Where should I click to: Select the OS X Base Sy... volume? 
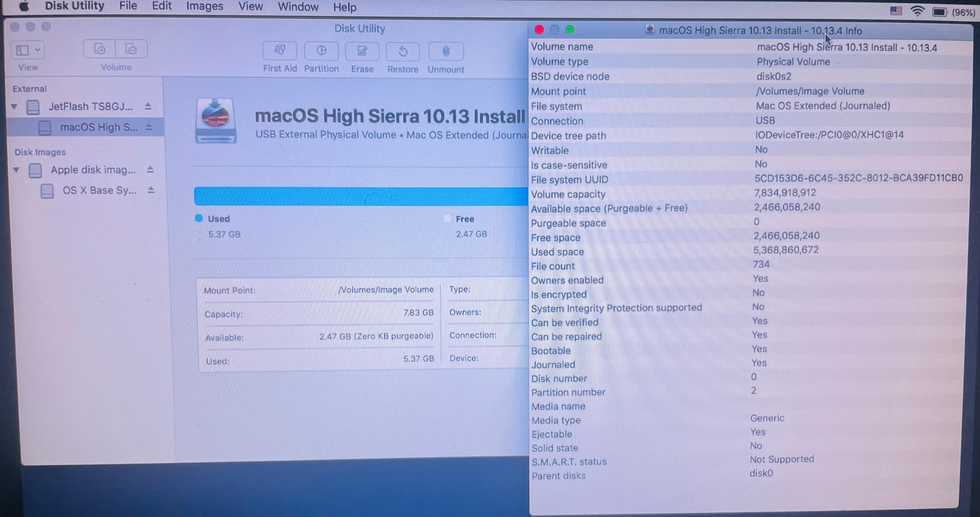99,190
